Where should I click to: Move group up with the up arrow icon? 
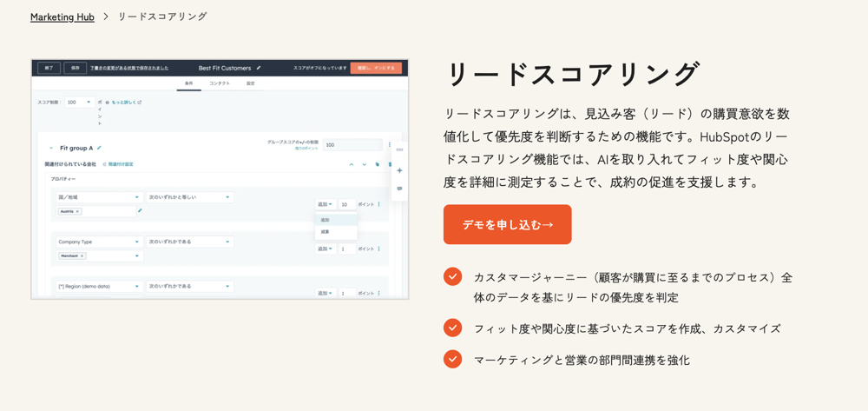(x=351, y=164)
